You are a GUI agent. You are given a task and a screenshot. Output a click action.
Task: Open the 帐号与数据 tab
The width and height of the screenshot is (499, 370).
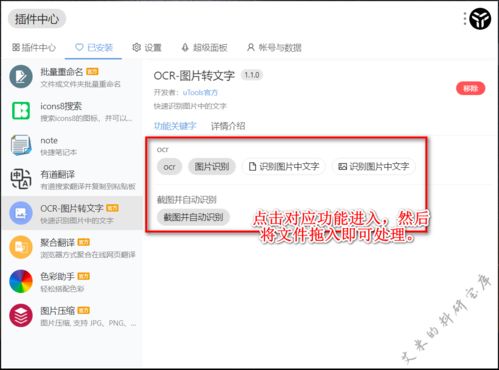[x=274, y=48]
